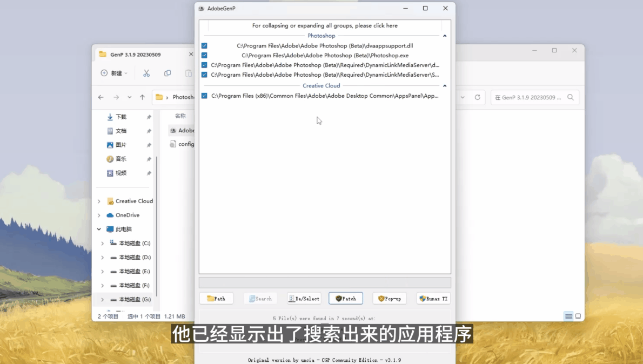643x364 pixels.
Task: Click the progress bar in AdobeGenP
Action: [x=325, y=282]
